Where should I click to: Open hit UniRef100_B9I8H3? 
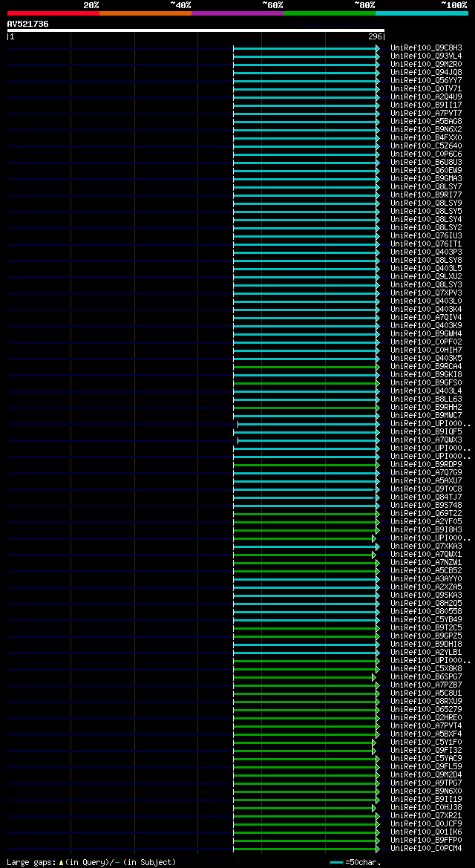(x=426, y=529)
